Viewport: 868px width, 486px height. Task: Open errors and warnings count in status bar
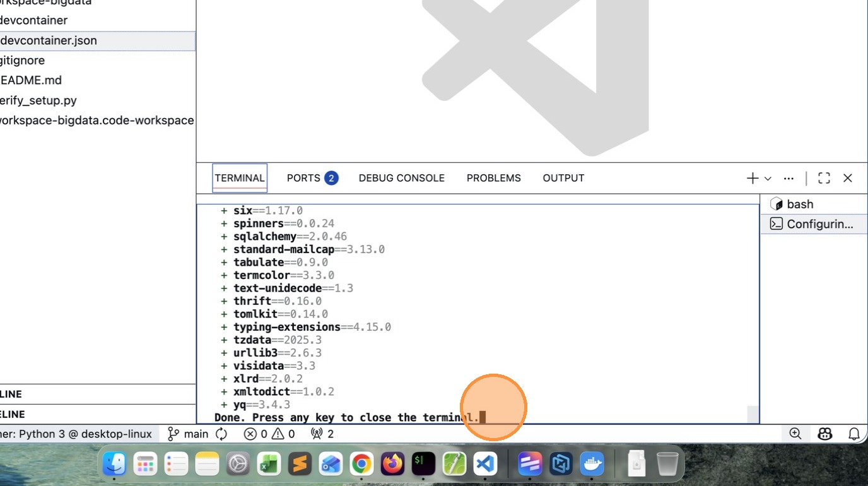[269, 434]
